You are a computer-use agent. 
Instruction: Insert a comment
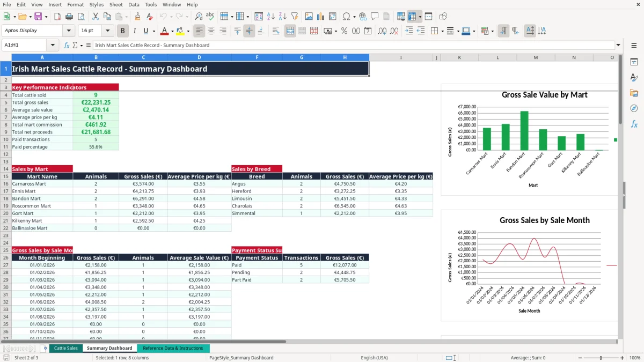pos(375,17)
